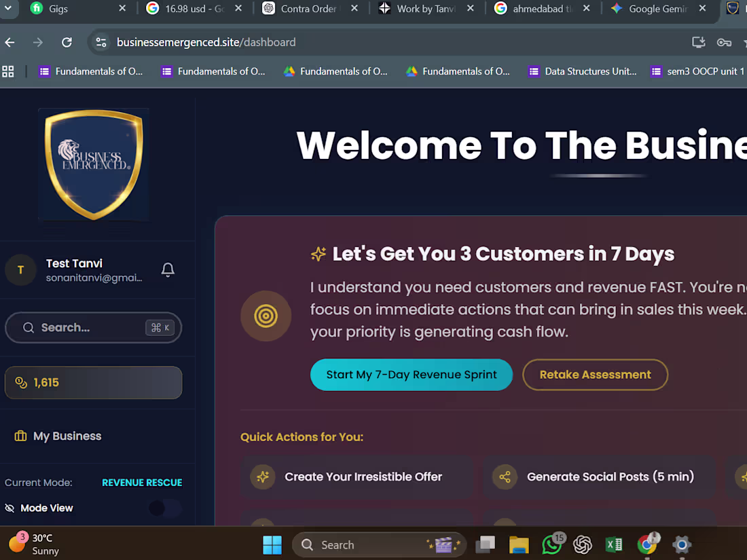Viewport: 747px width, 560px height.
Task: Click the Business Emergenced shield logo
Action: point(94,164)
